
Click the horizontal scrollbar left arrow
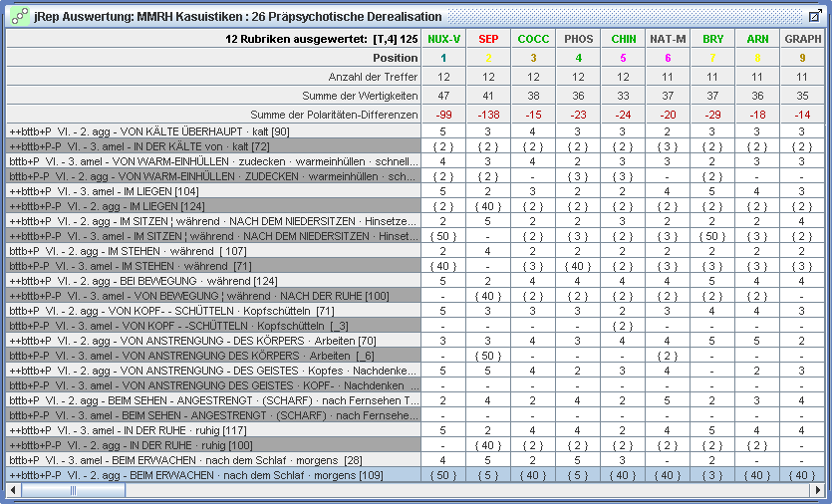(x=13, y=490)
